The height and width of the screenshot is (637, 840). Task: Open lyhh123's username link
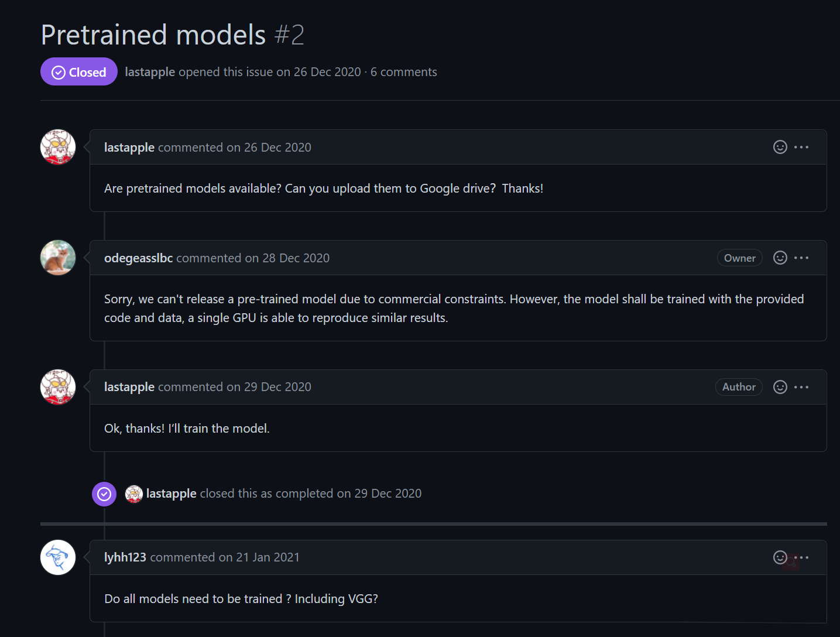tap(125, 557)
